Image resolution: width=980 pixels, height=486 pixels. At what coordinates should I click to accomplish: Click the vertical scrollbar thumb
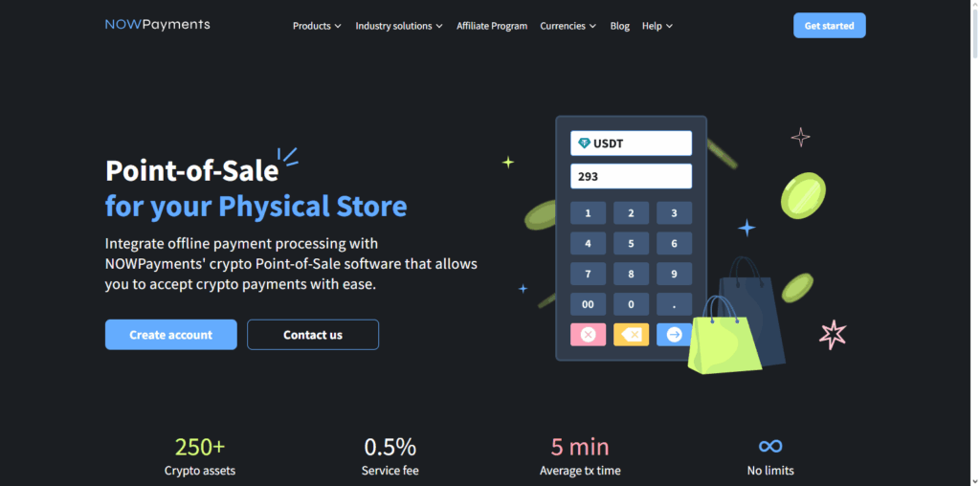point(974,34)
